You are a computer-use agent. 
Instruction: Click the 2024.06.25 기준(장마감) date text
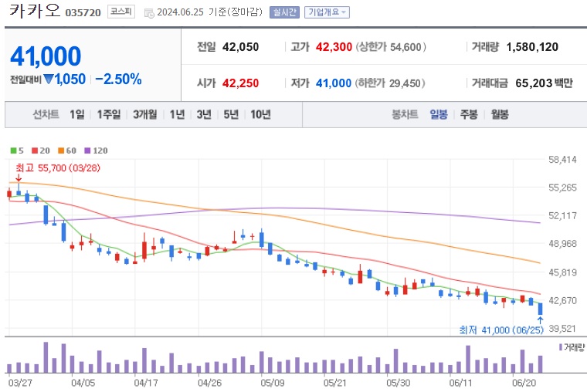[x=209, y=12]
